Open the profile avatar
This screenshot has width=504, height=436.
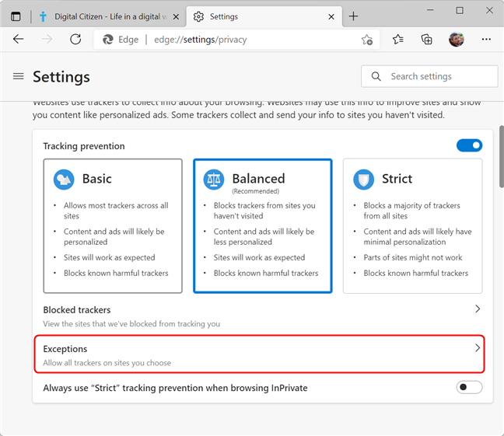click(x=456, y=39)
